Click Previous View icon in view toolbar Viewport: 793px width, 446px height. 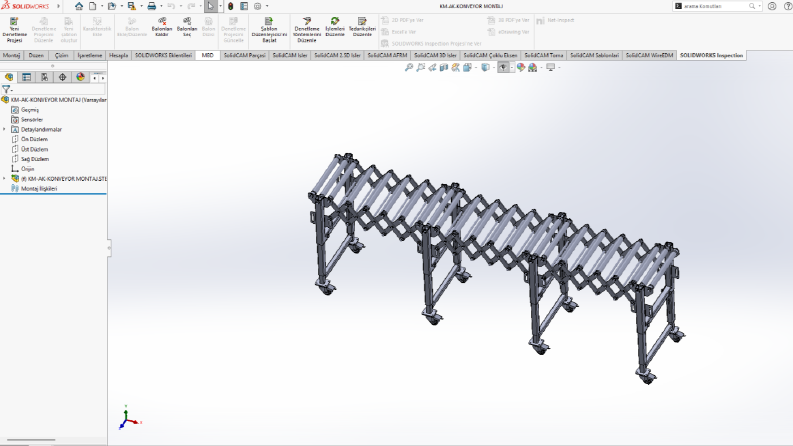click(x=432, y=67)
